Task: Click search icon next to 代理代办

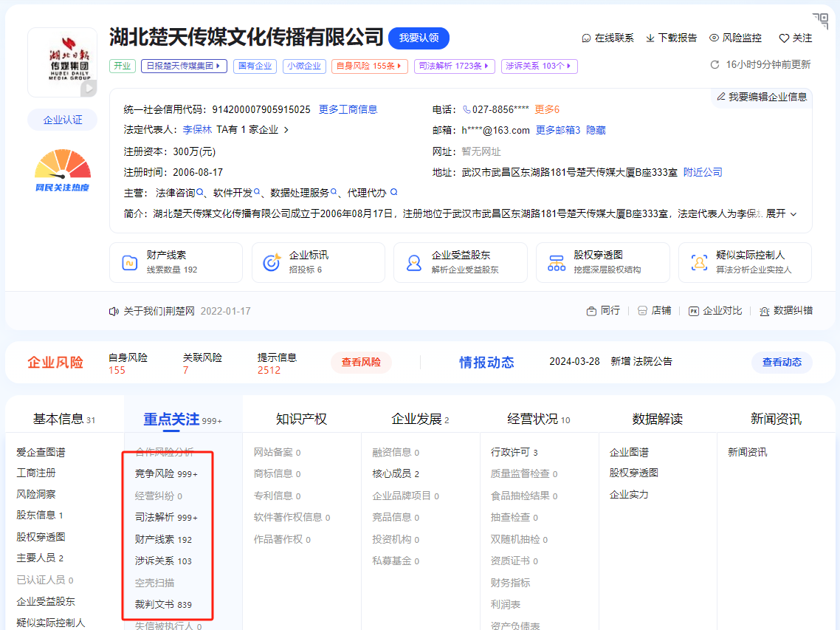Action: tap(393, 192)
